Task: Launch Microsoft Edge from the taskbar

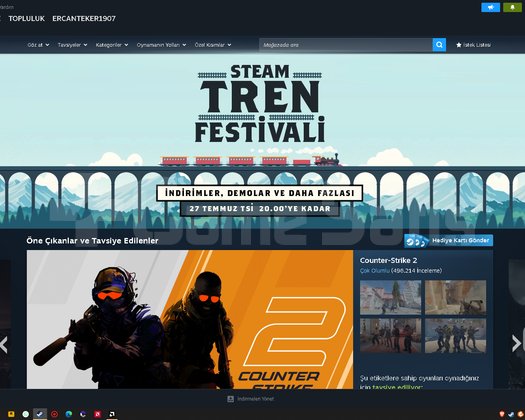Action: [69, 414]
